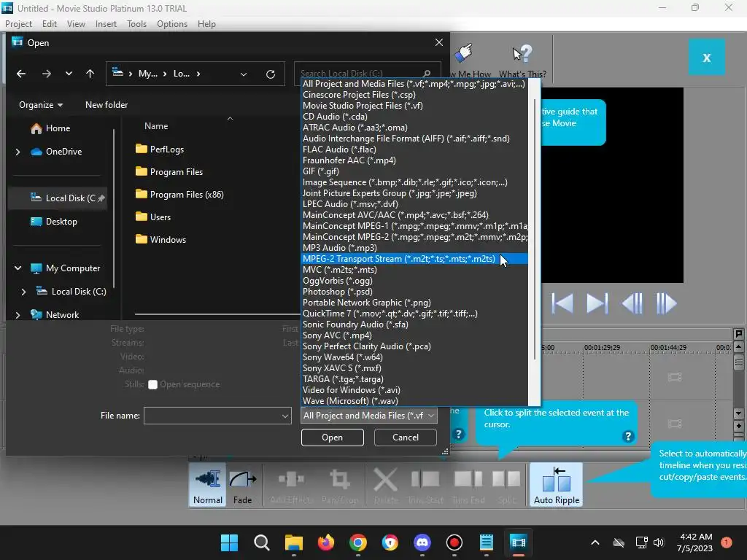The image size is (747, 560).
Task: Choose Movie Studio Project Files (*.vf)
Action: click(414, 106)
